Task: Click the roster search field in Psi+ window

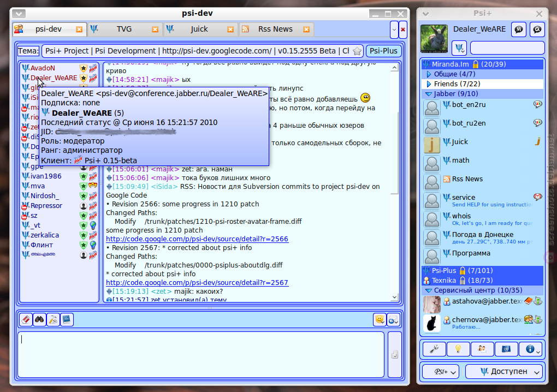Action: coord(507,48)
